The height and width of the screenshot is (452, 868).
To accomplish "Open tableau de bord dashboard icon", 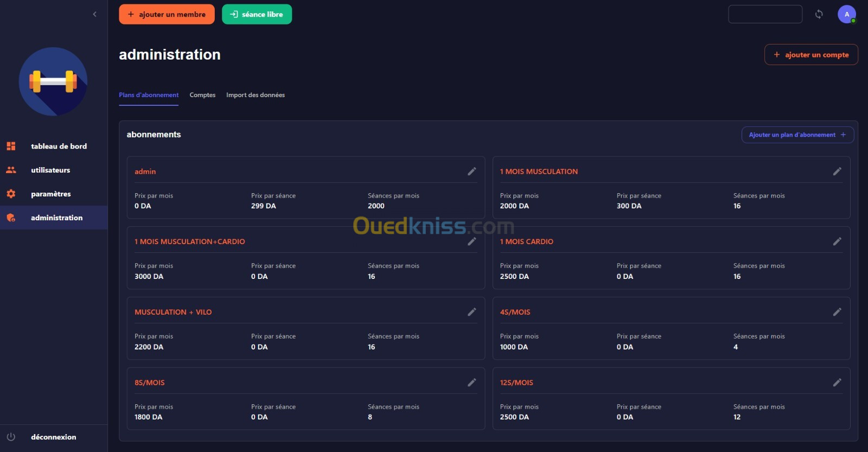I will pyautogui.click(x=11, y=146).
